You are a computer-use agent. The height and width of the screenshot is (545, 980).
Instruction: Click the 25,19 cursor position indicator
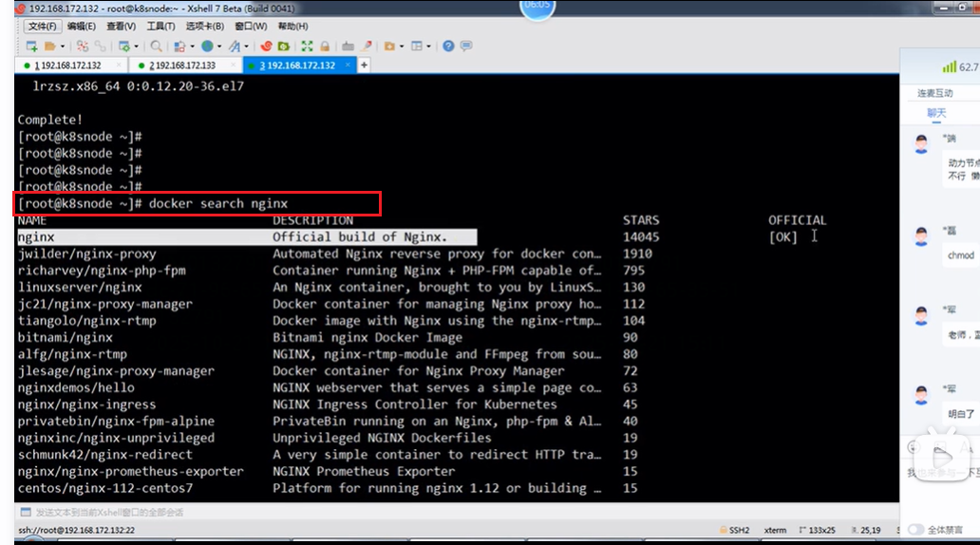pyautogui.click(x=866, y=530)
